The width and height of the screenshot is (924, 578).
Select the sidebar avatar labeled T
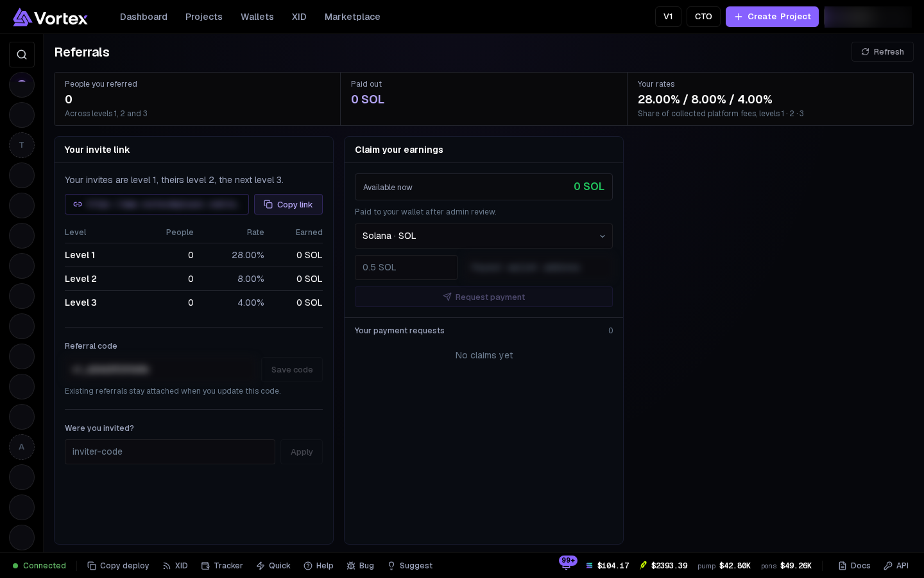pos(22,145)
